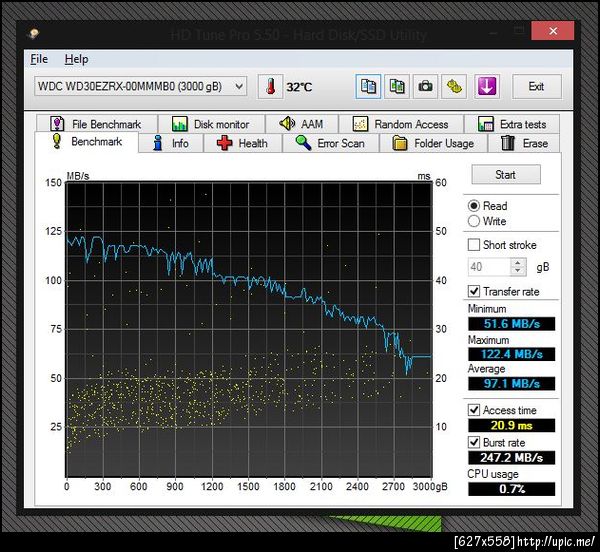Click the Minimum value 51.6 MB/s

[x=512, y=324]
